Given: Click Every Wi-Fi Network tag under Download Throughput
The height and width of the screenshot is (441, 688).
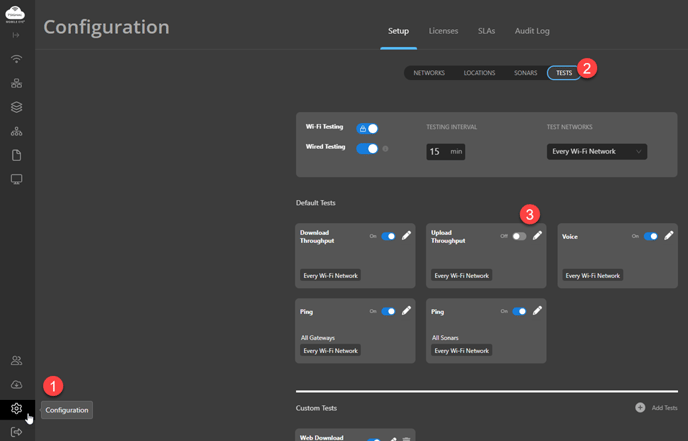Looking at the screenshot, I should 330,276.
